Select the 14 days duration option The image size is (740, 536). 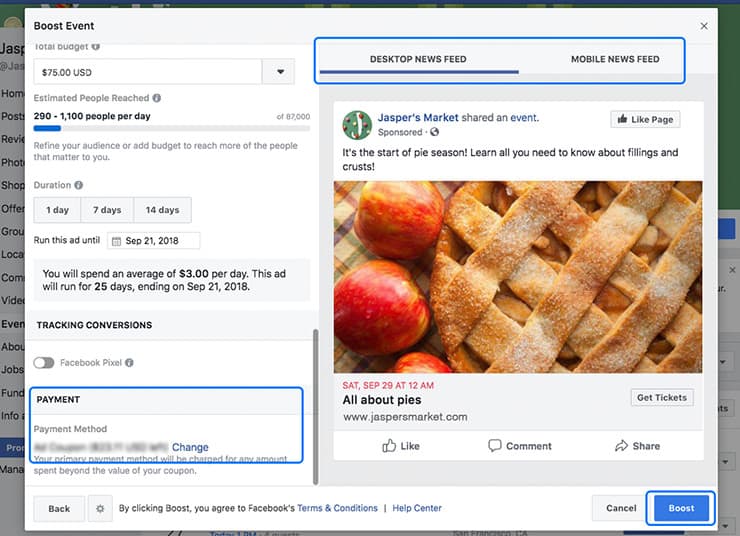tap(162, 210)
